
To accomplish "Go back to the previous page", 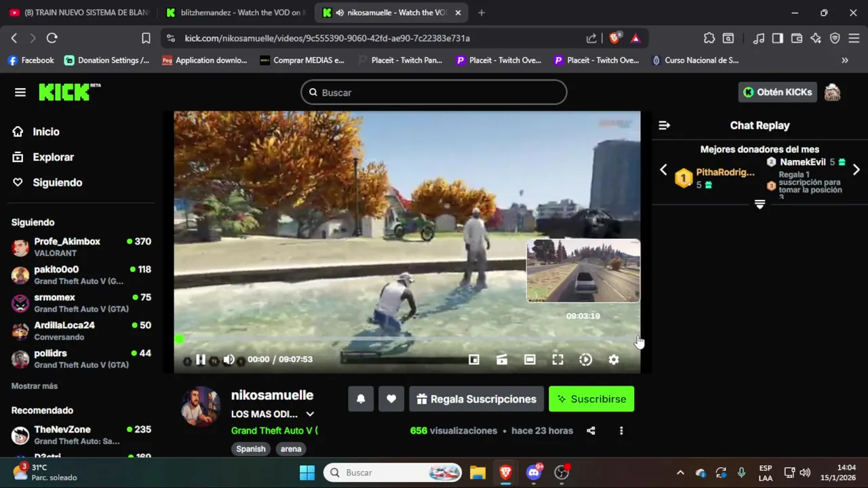I will point(14,39).
